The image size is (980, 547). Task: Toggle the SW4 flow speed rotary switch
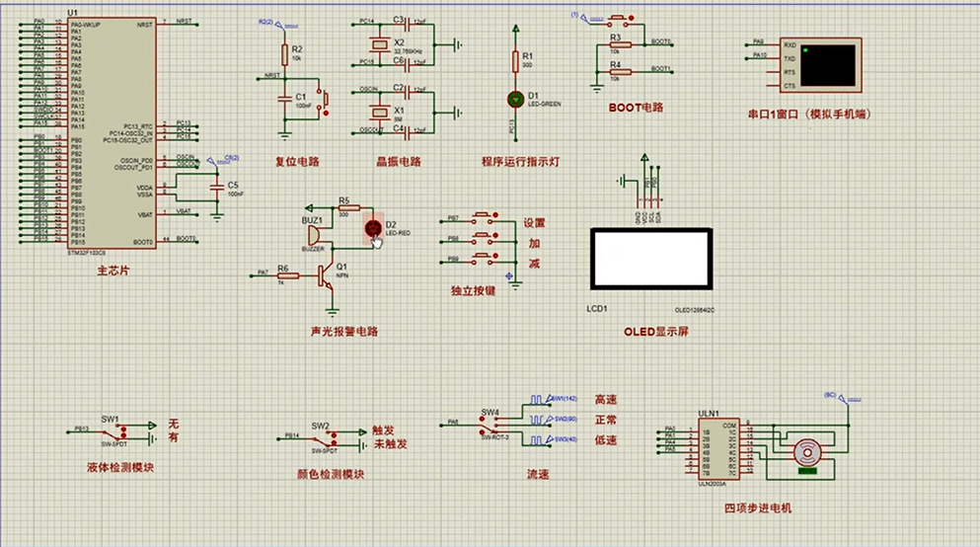click(491, 426)
